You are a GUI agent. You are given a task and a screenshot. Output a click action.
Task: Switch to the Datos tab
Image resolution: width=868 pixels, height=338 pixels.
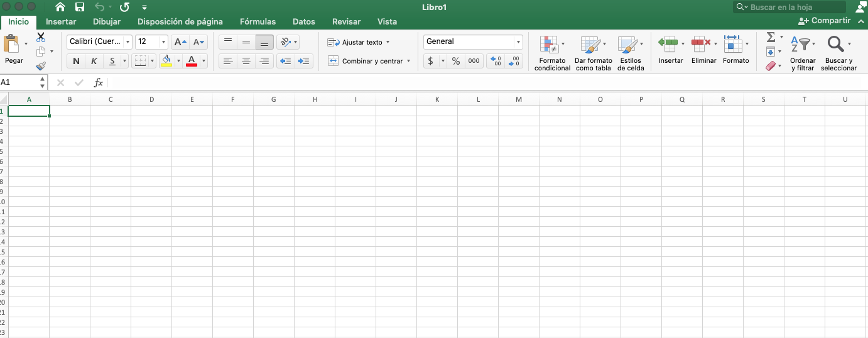tap(304, 21)
